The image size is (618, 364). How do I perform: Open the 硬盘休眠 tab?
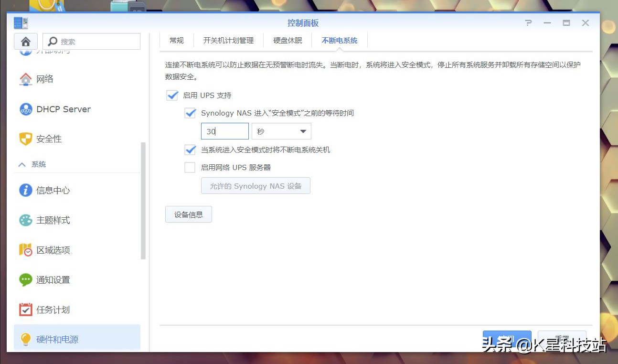(x=287, y=40)
